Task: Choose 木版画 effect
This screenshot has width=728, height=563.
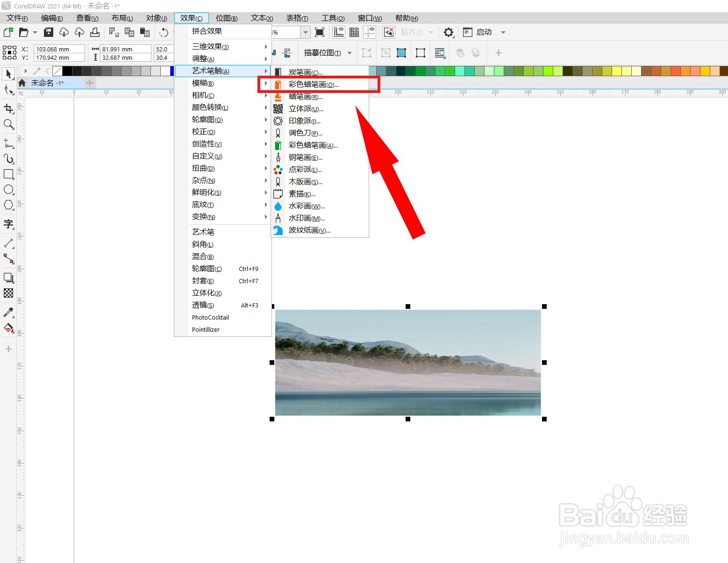Action: click(320, 182)
